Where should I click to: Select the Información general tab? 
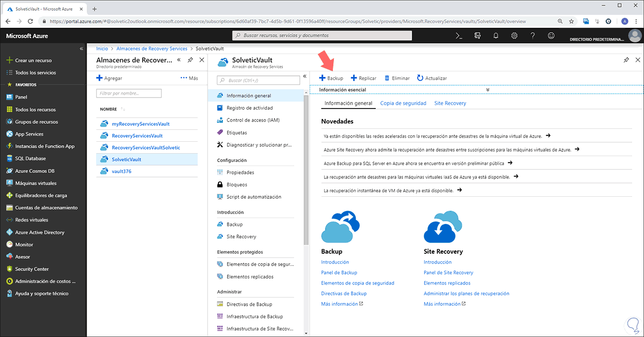point(348,103)
